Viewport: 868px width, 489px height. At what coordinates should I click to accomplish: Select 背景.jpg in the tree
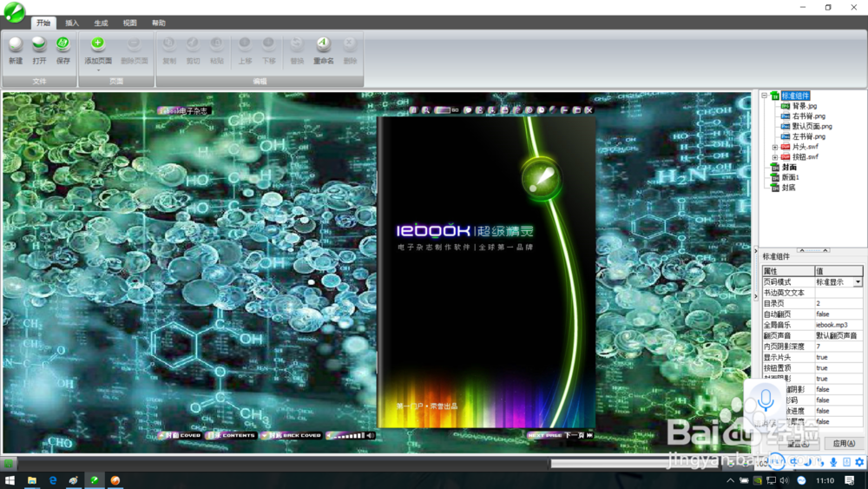804,106
